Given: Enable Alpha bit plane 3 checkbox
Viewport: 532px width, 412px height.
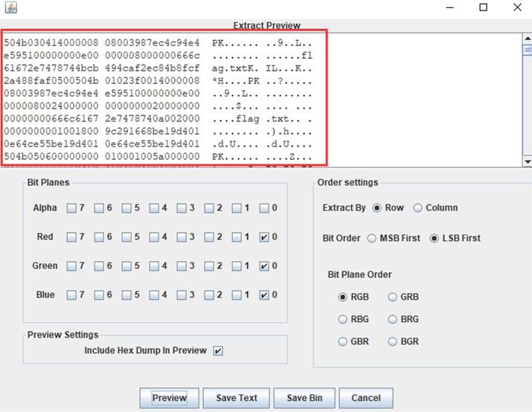Looking at the screenshot, I should (182, 208).
